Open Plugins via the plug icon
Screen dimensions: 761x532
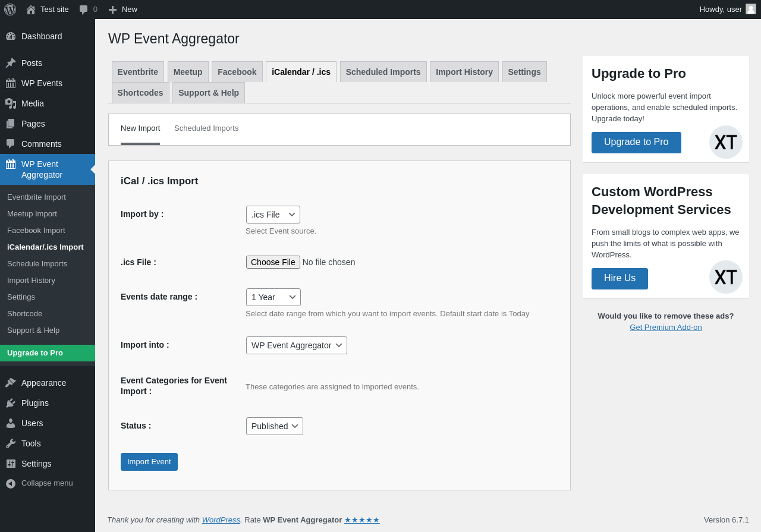pos(11,403)
